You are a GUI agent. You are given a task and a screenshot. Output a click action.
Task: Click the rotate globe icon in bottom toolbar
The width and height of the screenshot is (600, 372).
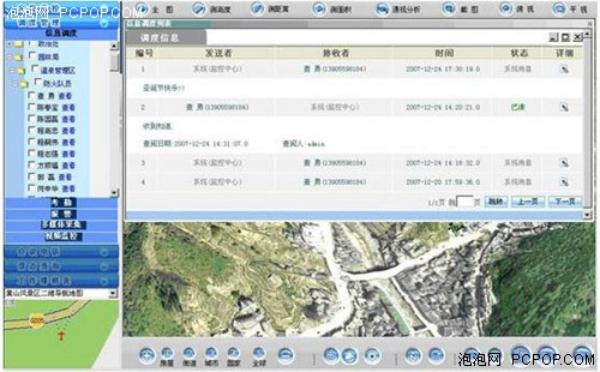coord(349,356)
